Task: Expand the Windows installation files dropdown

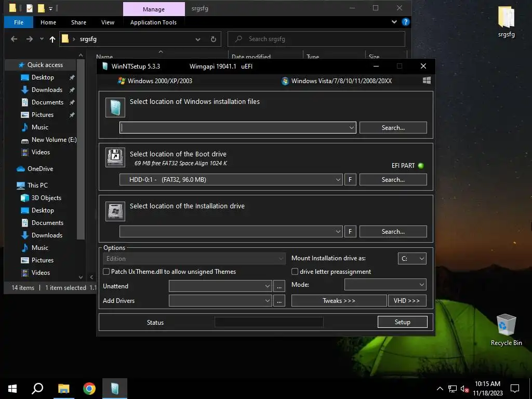Action: click(x=352, y=128)
